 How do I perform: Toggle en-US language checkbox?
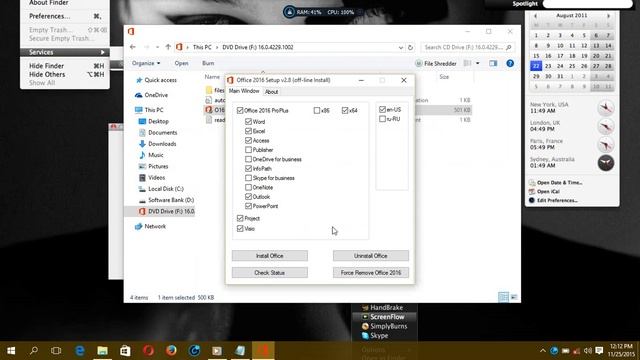[382, 109]
